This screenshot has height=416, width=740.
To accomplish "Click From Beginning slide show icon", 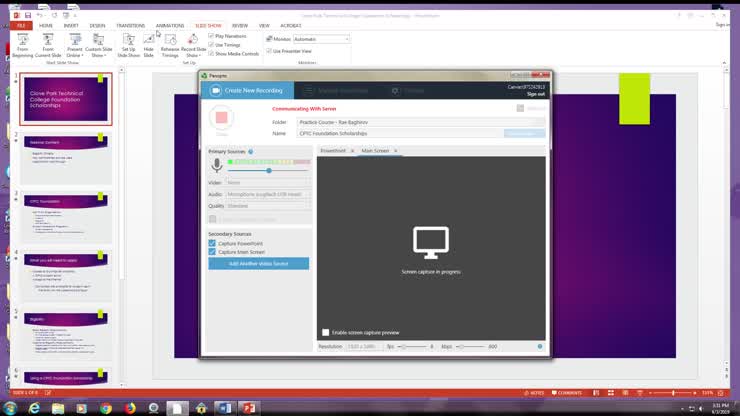I will click(22, 43).
